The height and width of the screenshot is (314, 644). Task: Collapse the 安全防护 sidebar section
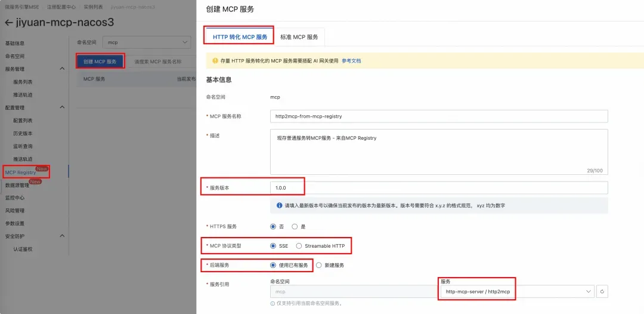pos(62,236)
